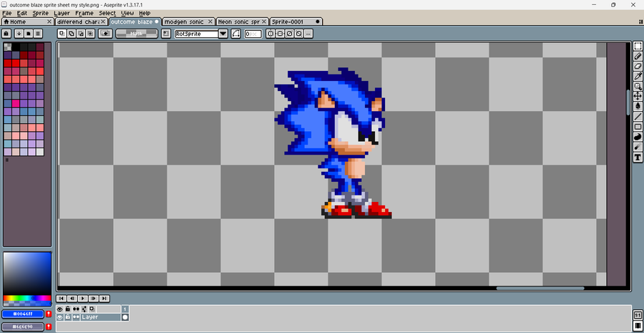The width and height of the screenshot is (644, 333).
Task: Select the Rectangle shape tool
Action: (638, 127)
